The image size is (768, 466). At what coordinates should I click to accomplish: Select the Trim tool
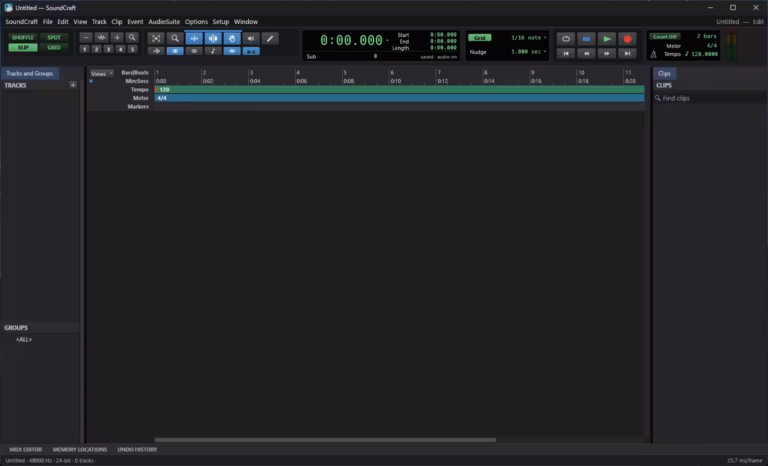click(194, 39)
